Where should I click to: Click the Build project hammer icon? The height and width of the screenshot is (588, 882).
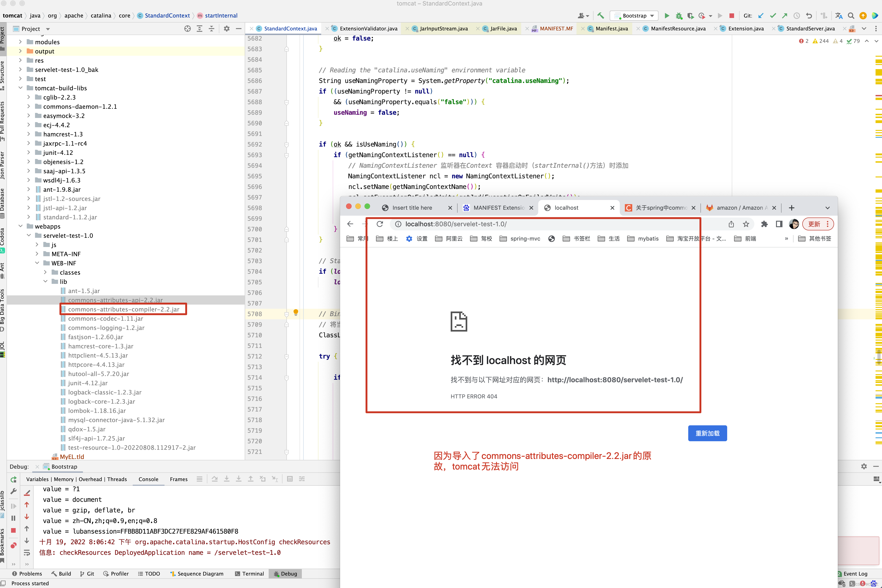(x=601, y=15)
